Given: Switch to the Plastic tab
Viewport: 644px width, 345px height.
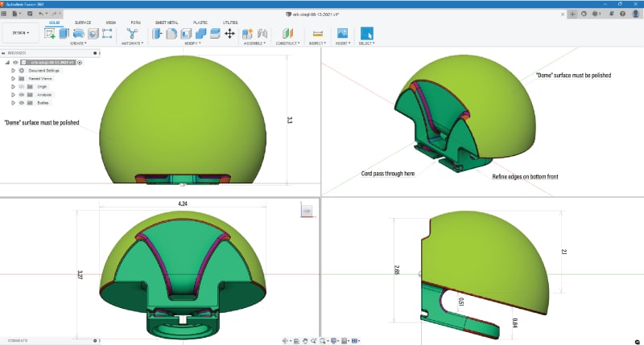Looking at the screenshot, I should [200, 23].
